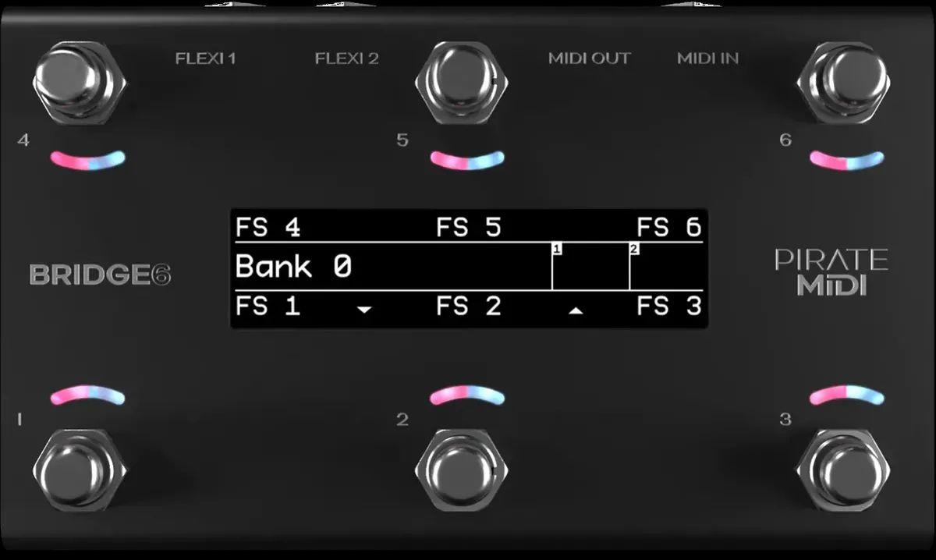
Task: Click the box marked 1 on the display
Action: coord(590,266)
